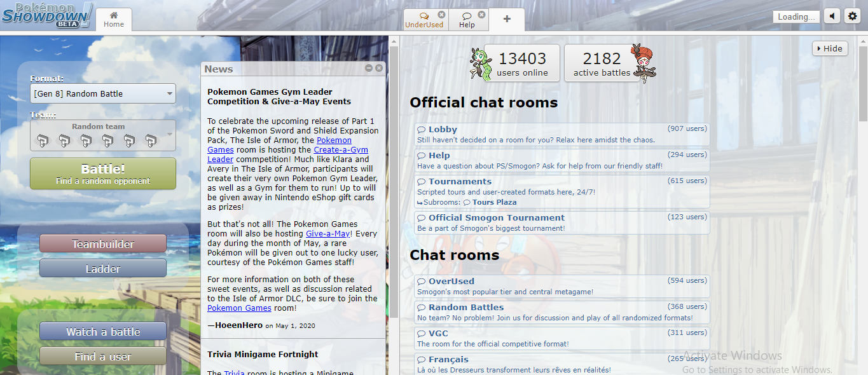
Task: Click the Tournaments chat bubble icon
Action: (x=422, y=182)
